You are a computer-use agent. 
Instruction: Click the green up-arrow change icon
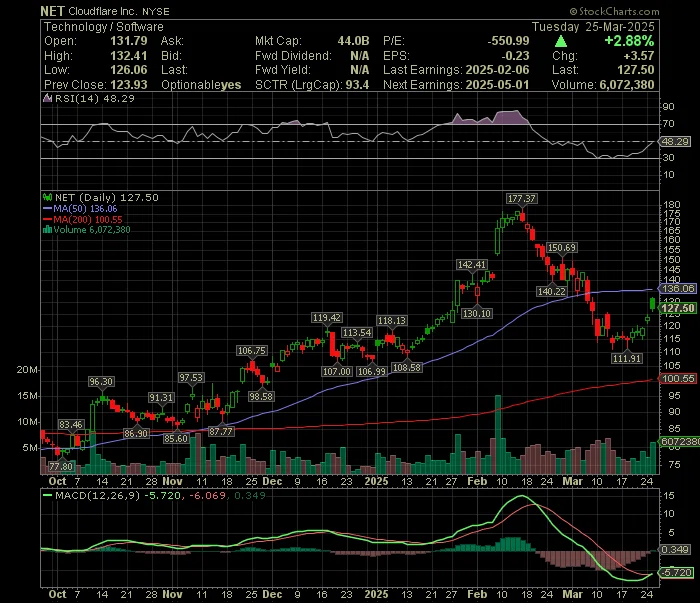[561, 42]
